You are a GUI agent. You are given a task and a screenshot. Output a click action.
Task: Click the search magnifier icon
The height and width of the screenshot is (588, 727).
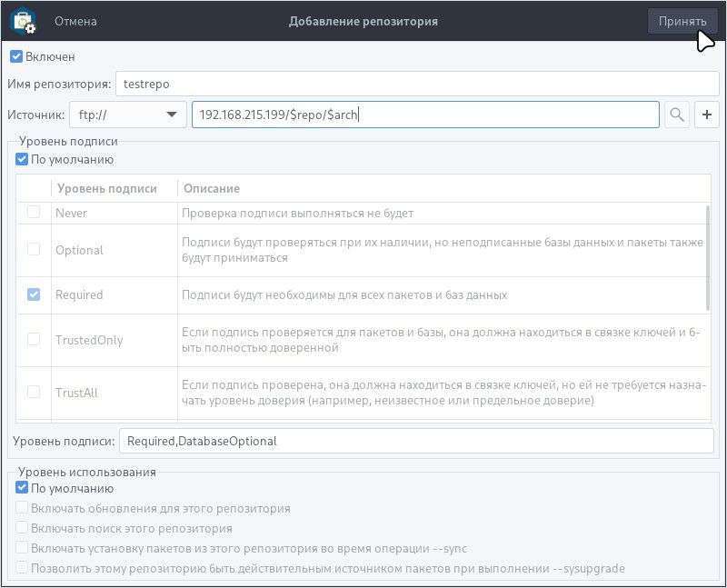(676, 114)
